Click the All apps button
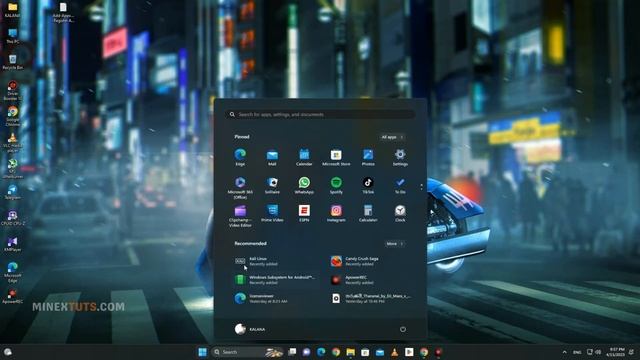The height and width of the screenshot is (360, 640). [392, 137]
